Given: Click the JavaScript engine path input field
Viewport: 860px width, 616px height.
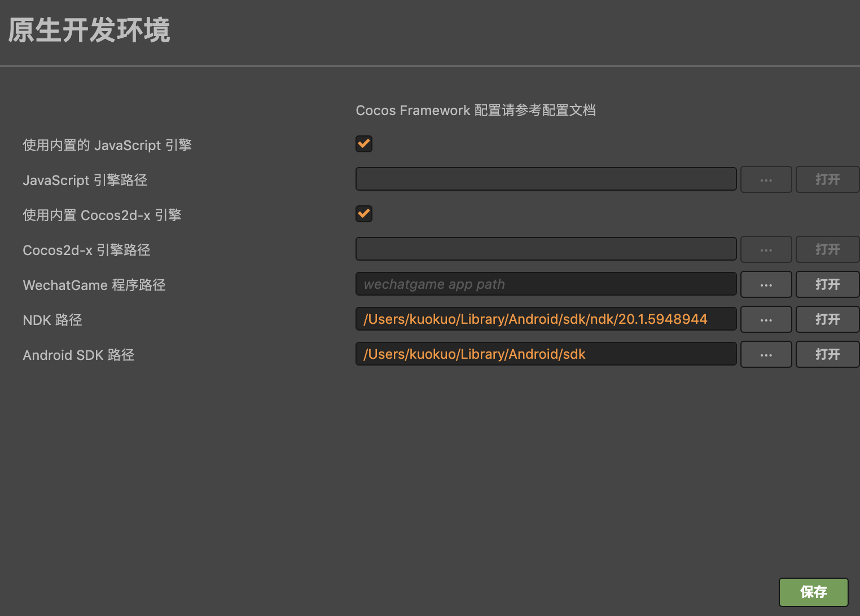Looking at the screenshot, I should [546, 179].
